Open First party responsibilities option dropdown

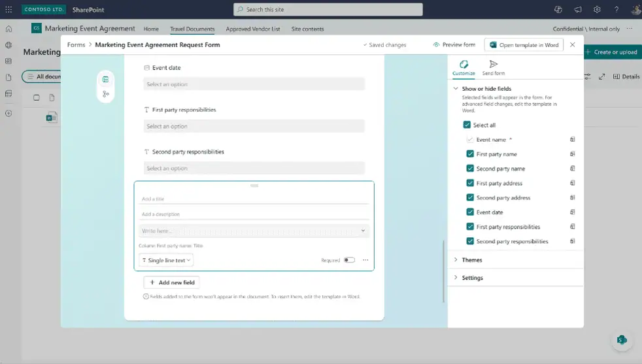click(254, 126)
